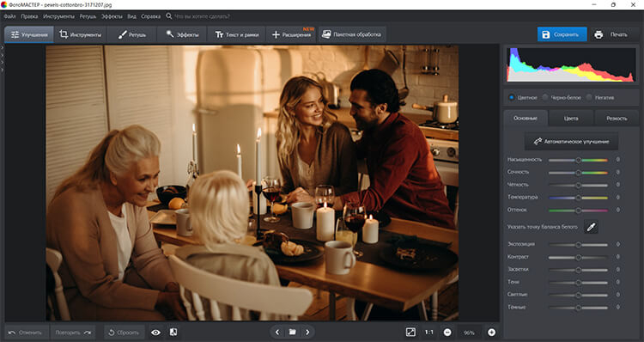The height and width of the screenshot is (342, 644).
Task: Toggle the eye preview original icon
Action: (155, 333)
